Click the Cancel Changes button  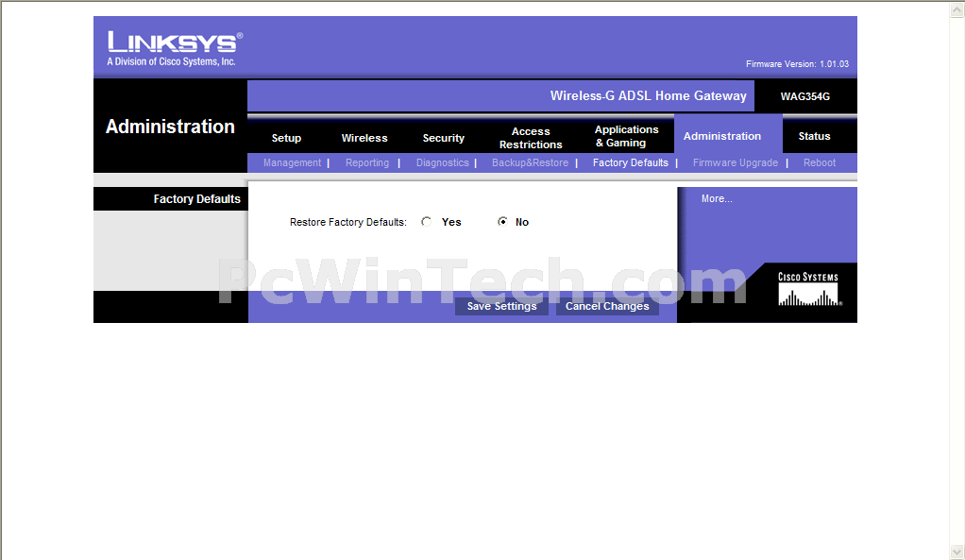[607, 306]
